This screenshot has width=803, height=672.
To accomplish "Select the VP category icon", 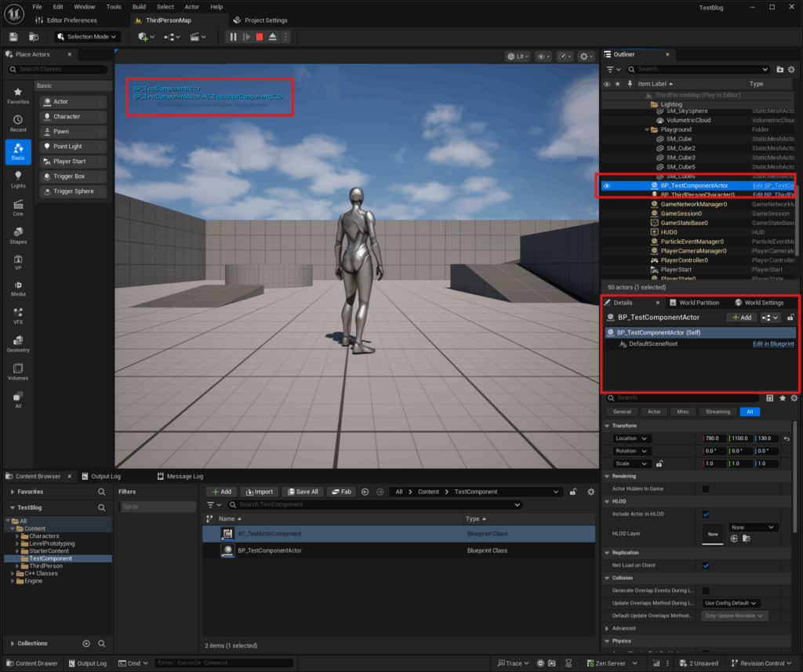I will (x=18, y=262).
